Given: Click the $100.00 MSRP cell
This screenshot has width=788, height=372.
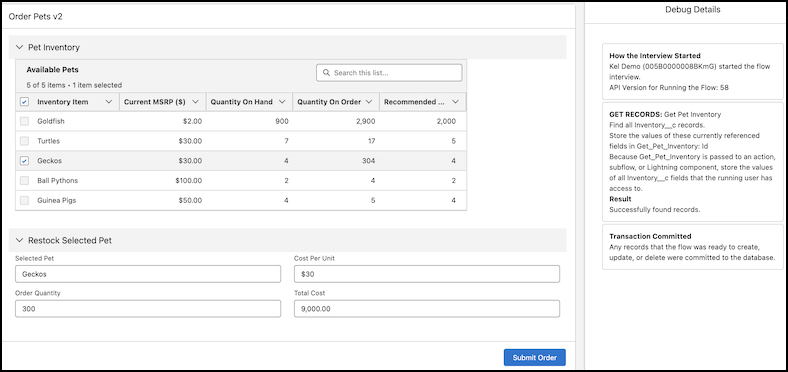Looking at the screenshot, I should click(x=189, y=180).
